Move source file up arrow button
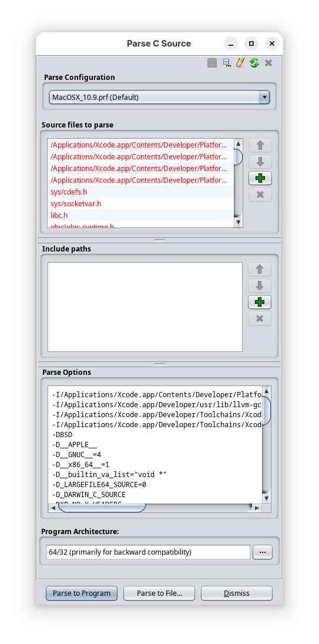 (260, 145)
